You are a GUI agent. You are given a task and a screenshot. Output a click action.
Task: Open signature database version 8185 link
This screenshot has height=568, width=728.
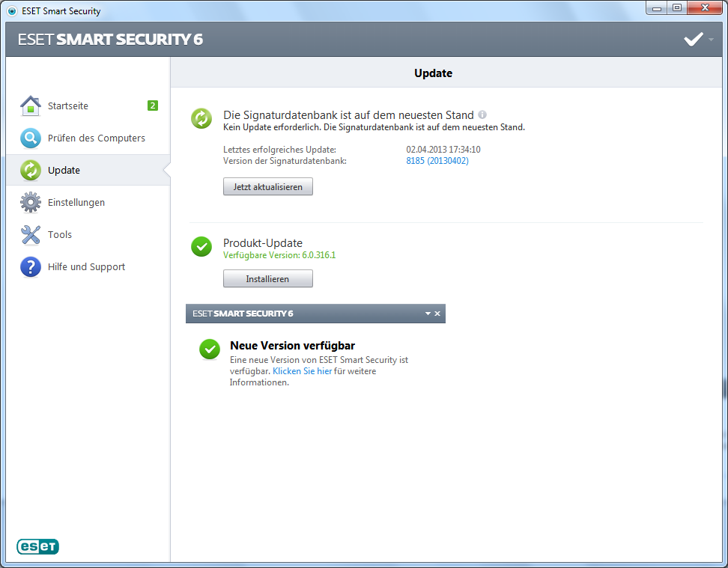(437, 161)
